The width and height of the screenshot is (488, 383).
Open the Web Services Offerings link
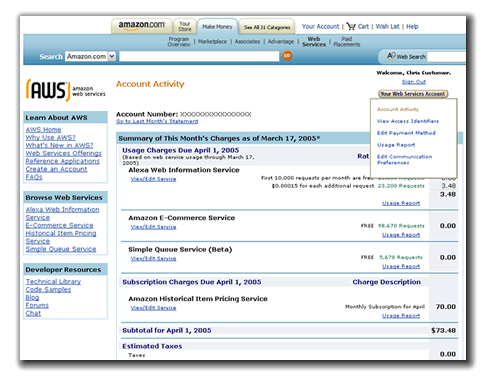63,153
